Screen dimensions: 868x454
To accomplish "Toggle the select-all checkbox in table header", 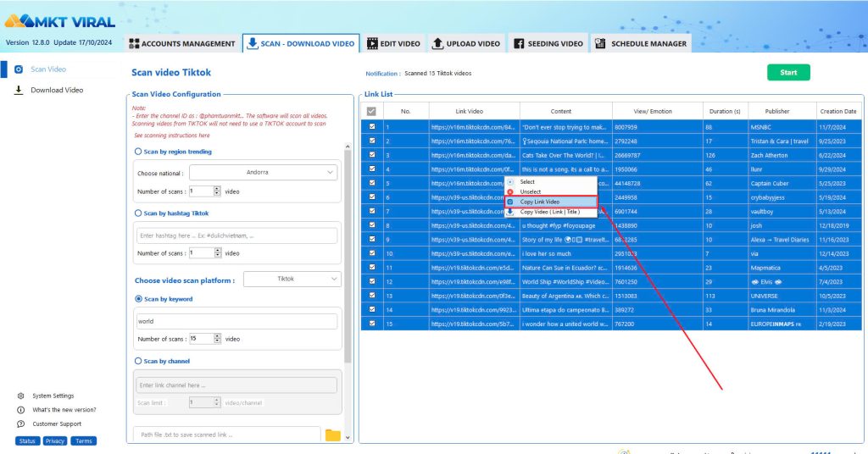I will [371, 111].
